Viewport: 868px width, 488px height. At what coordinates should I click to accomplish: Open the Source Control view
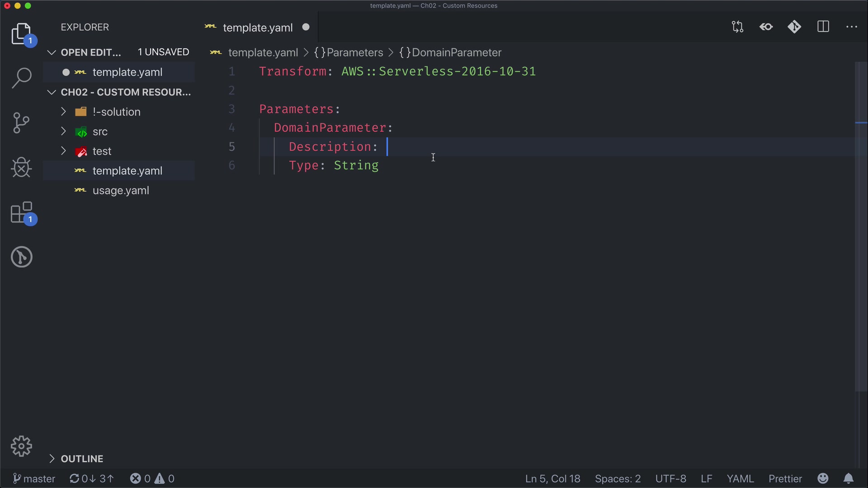[21, 122]
